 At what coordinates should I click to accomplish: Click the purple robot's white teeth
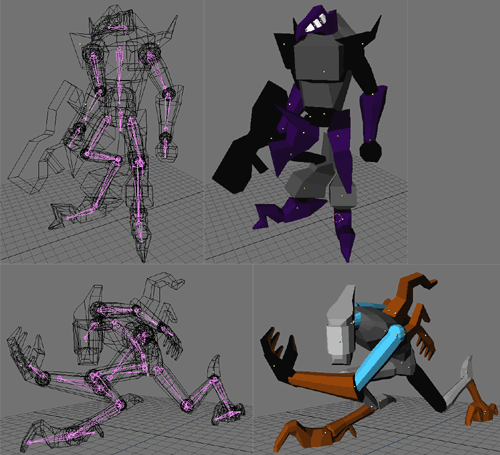(x=315, y=23)
